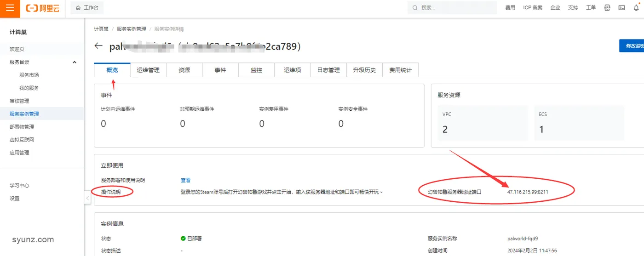Switch to the 资源 tab
644x256 pixels.
184,70
